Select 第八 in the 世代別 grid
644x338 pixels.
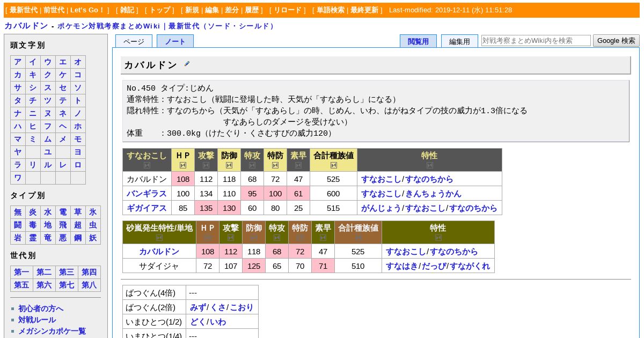[89, 285]
